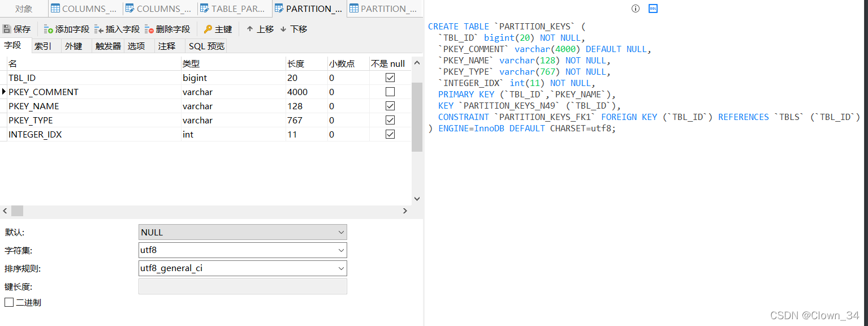Image resolution: width=868 pixels, height=326 pixels.
Task: Click the vertical scrollbar thumb of field grid
Action: 417,117
